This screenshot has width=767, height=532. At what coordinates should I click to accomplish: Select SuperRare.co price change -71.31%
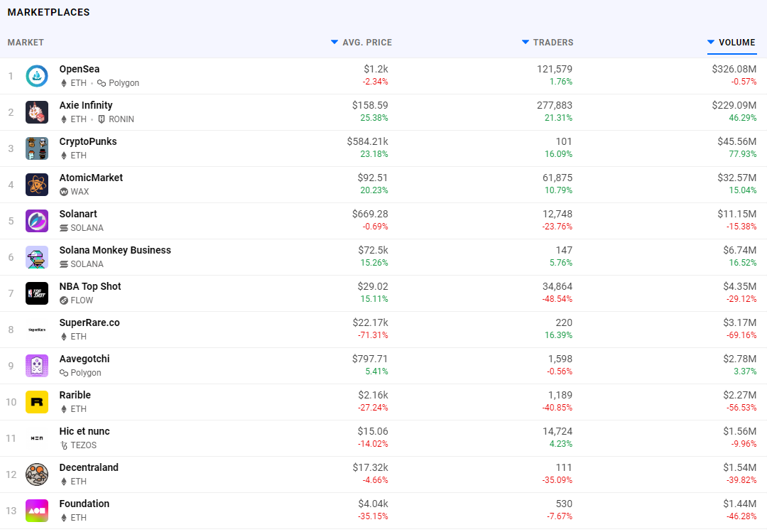(x=373, y=335)
